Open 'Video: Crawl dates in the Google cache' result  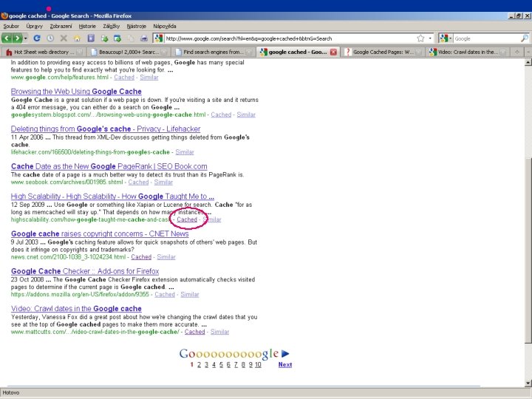[x=76, y=309]
